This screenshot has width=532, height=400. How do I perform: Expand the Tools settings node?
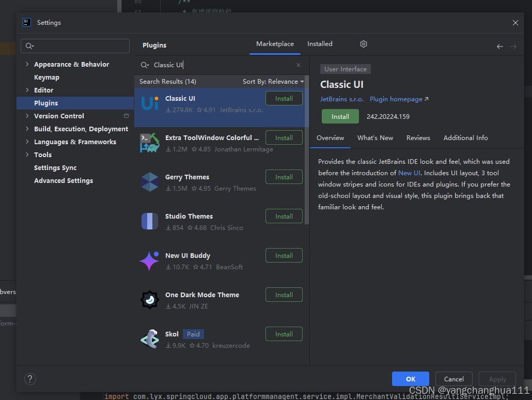(27, 155)
